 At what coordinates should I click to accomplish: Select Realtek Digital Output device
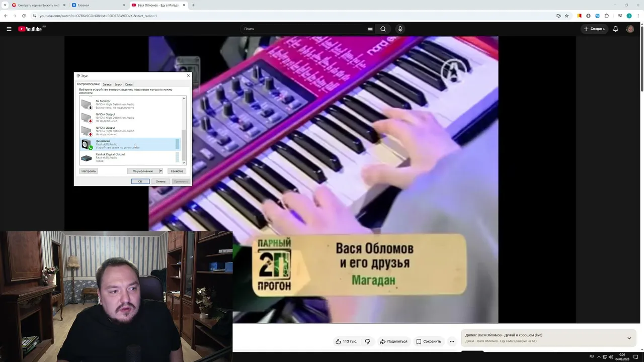click(130, 158)
